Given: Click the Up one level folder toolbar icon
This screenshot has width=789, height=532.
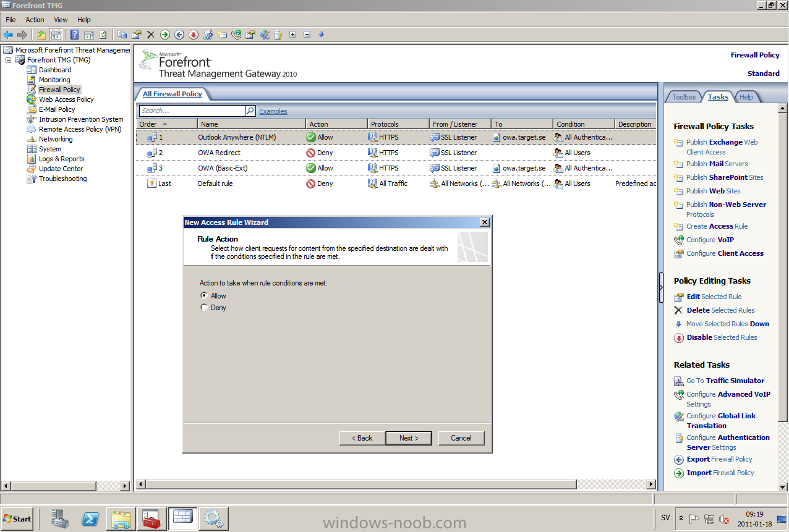Looking at the screenshot, I should tap(41, 35).
